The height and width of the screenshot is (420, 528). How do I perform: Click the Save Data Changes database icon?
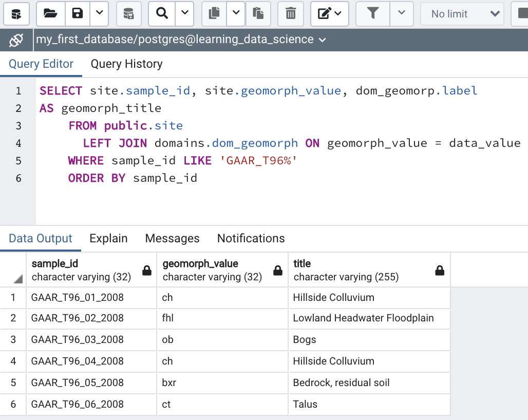pyautogui.click(x=129, y=14)
